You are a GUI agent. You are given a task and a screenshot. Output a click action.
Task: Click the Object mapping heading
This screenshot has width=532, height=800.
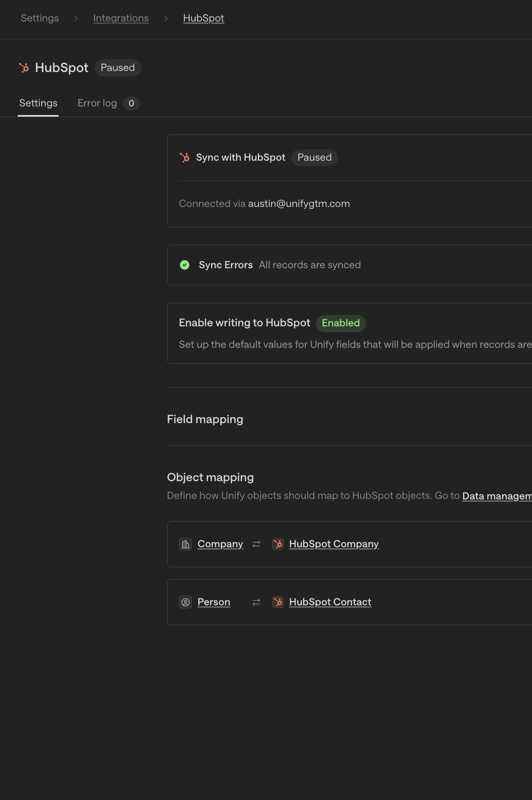coord(211,477)
